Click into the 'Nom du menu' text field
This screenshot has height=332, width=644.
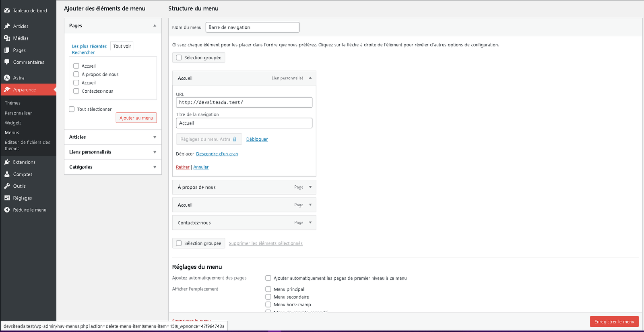(x=252, y=27)
